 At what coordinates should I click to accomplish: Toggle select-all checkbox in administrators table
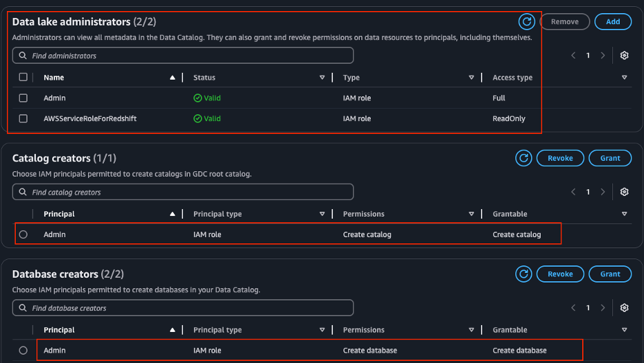[23, 77]
